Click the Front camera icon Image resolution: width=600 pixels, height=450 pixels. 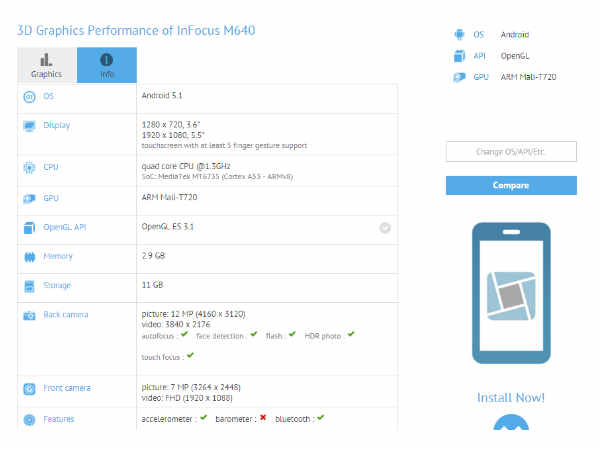[x=29, y=389]
